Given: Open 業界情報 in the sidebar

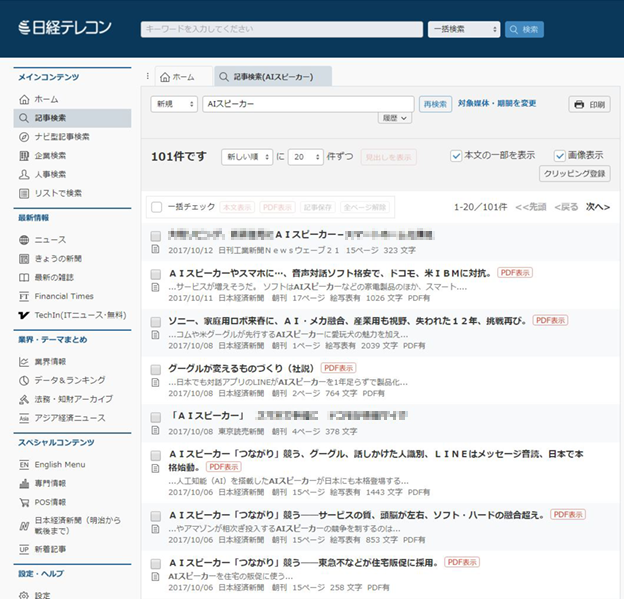Looking at the screenshot, I should [50, 360].
